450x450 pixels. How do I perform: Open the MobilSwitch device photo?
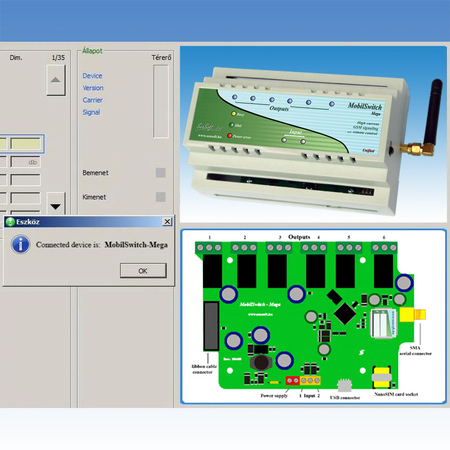point(313,134)
